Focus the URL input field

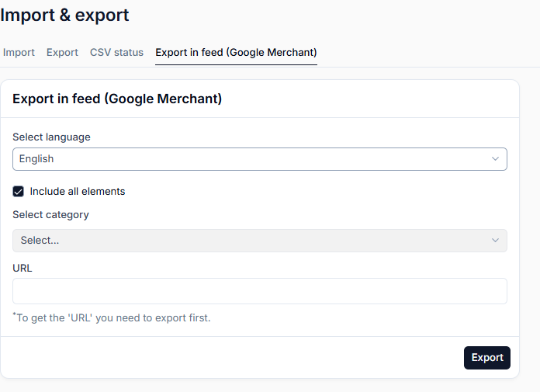(x=260, y=291)
